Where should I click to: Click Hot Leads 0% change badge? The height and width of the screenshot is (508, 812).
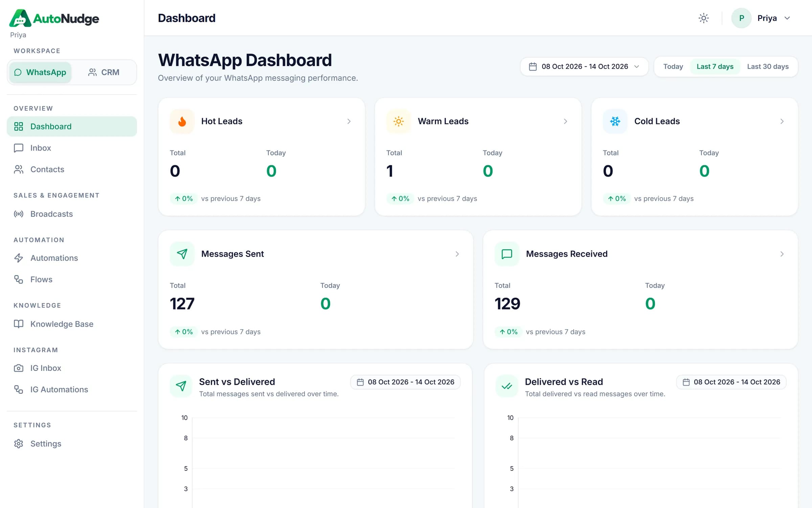[x=184, y=198]
